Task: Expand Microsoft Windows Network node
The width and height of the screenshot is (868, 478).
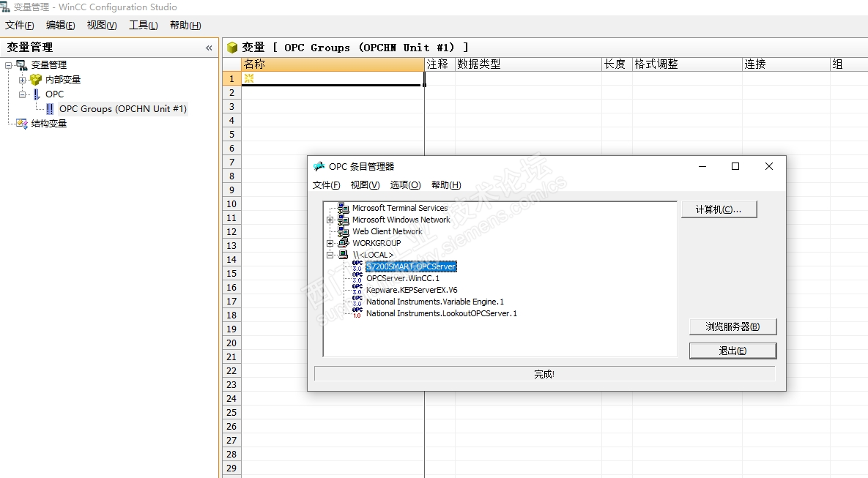Action: coord(330,220)
